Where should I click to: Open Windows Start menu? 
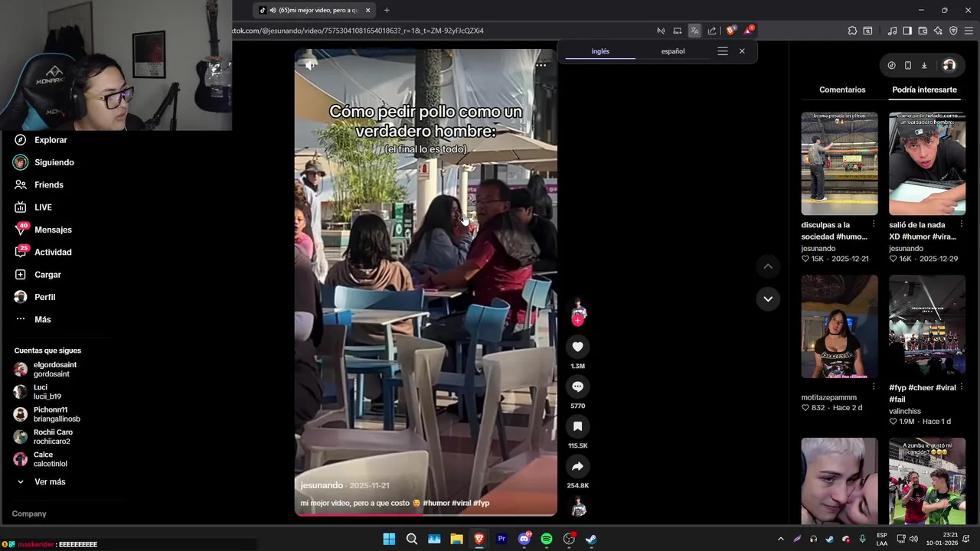[389, 539]
